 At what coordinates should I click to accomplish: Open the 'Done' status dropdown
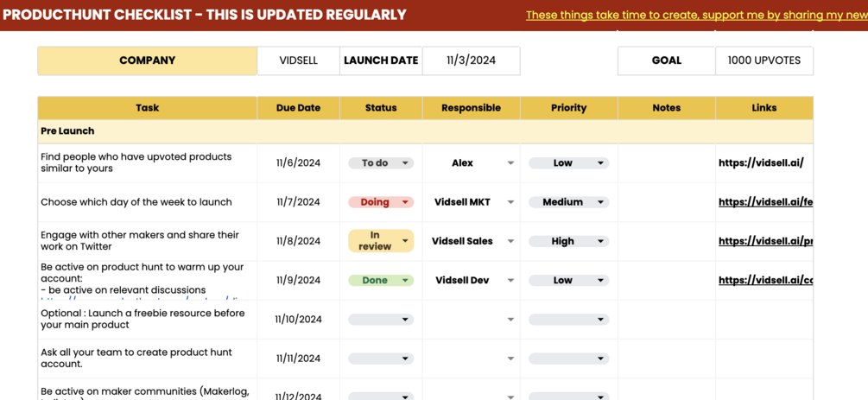[381, 280]
